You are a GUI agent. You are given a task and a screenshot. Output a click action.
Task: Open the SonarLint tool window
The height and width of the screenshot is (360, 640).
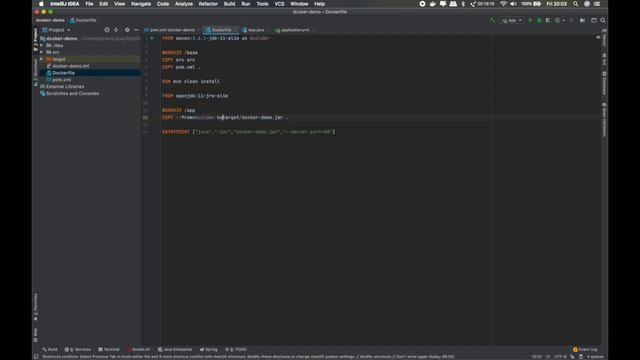(x=138, y=349)
